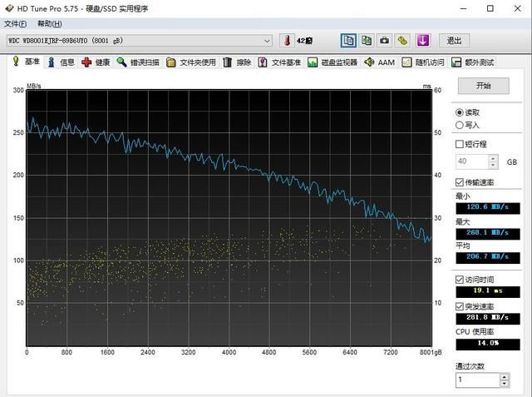Click the short stroke 40 GB field

(x=472, y=161)
